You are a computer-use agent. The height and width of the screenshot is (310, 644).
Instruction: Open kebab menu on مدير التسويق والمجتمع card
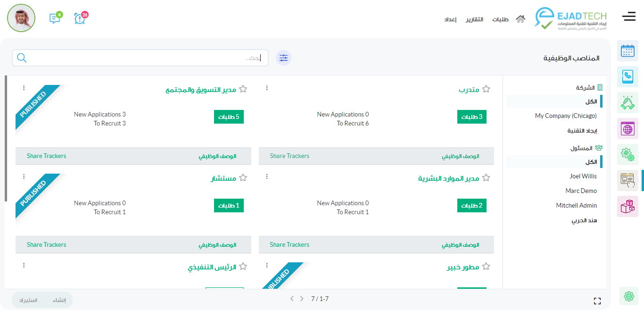24,88
